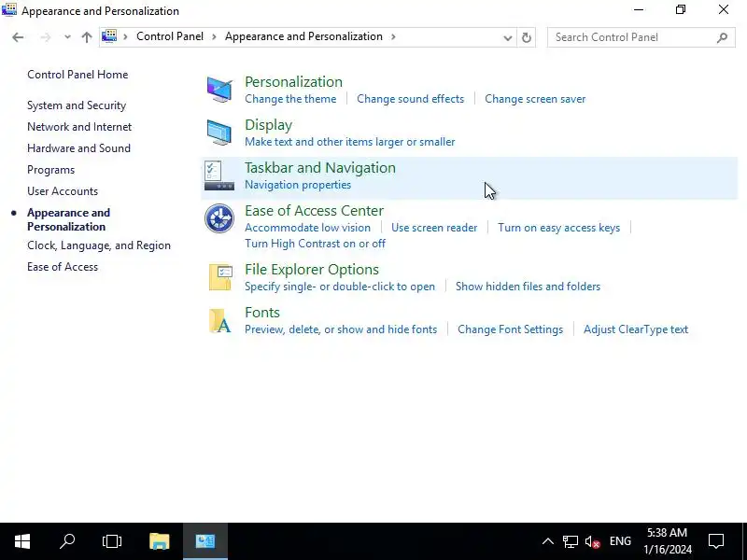Open Navigation properties
This screenshot has height=560, width=747.
click(x=298, y=185)
